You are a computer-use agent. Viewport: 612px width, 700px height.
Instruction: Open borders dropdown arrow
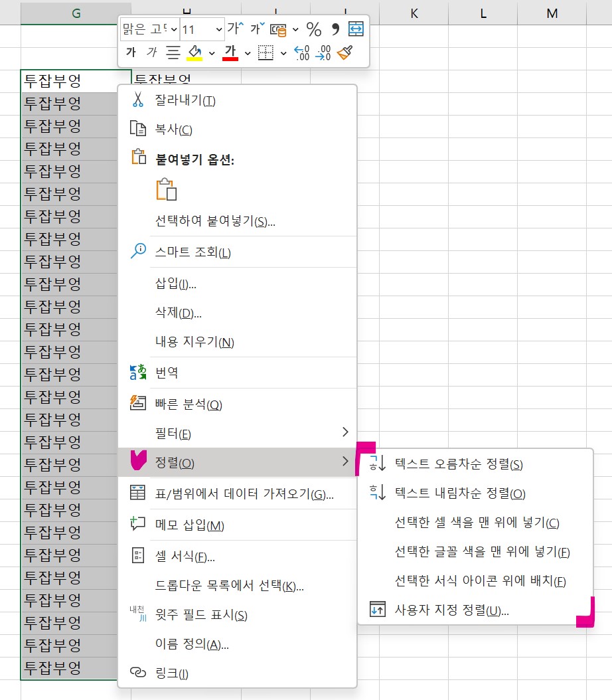tap(283, 53)
